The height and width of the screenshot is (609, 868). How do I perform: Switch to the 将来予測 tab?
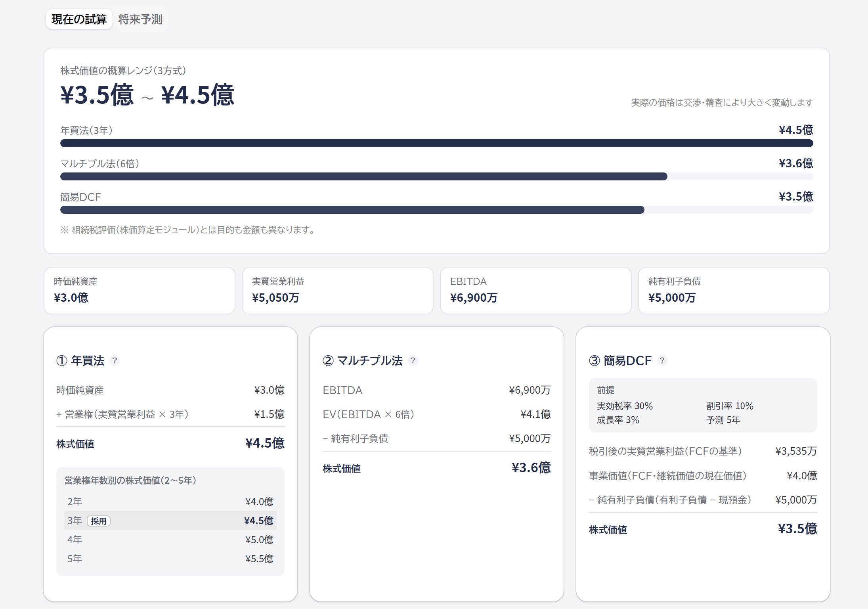point(140,19)
